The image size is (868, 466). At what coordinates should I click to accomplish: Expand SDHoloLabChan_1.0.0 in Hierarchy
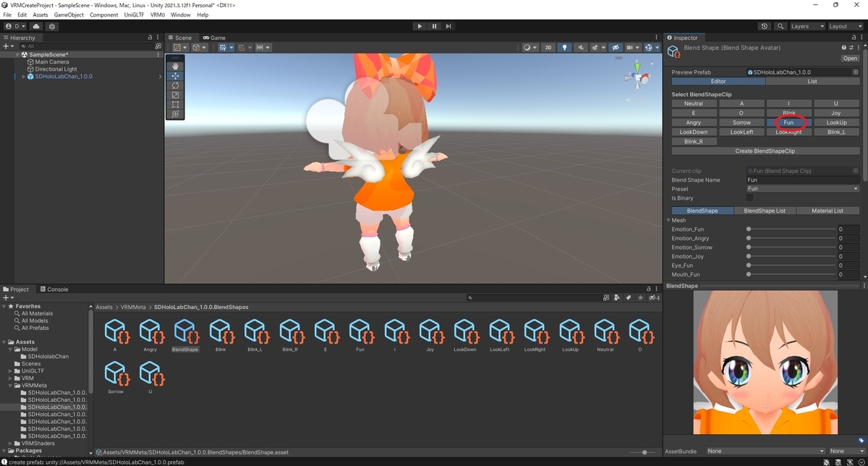click(x=23, y=77)
